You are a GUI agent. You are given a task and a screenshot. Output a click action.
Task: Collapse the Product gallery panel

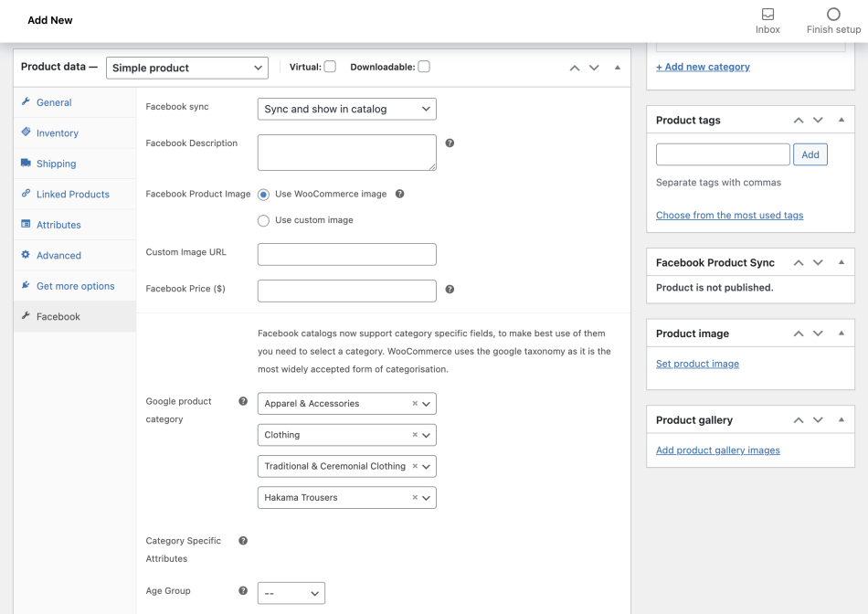point(841,420)
